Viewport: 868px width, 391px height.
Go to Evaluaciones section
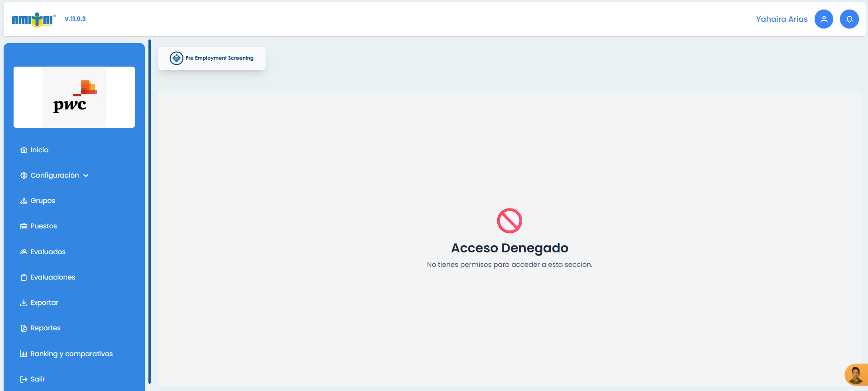tap(52, 277)
